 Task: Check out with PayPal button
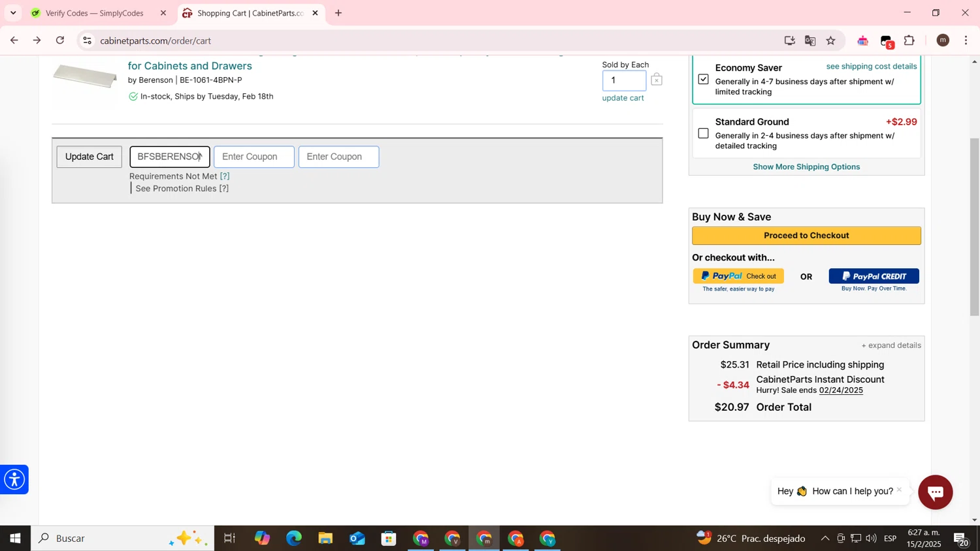click(738, 276)
